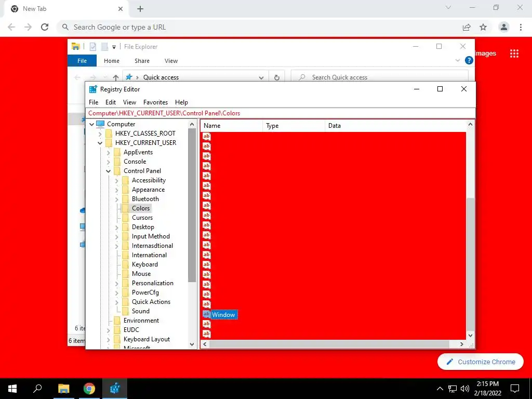Select the HKEY_CURRENT_USER folder icon

[x=109, y=143]
